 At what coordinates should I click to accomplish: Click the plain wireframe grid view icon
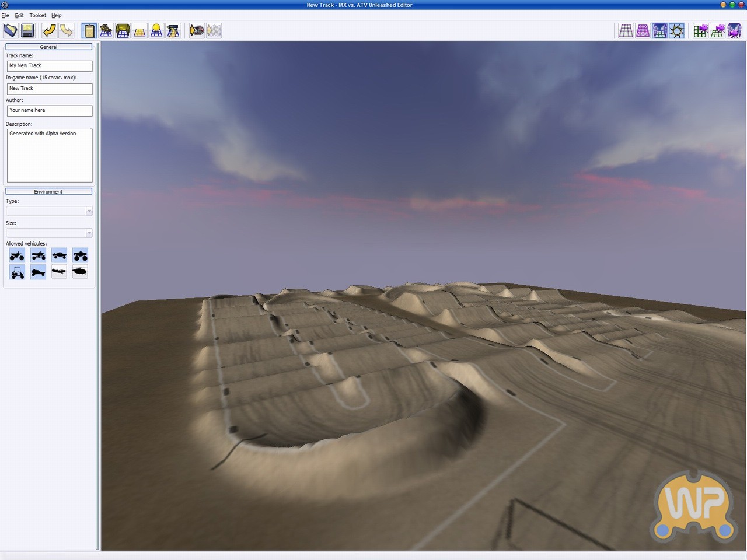[x=626, y=30]
